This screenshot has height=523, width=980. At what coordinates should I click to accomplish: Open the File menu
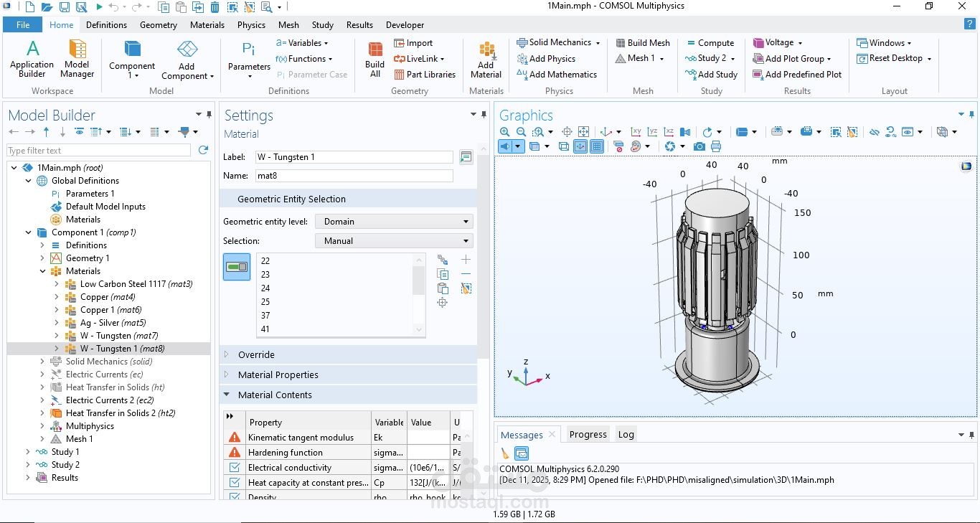[x=23, y=24]
